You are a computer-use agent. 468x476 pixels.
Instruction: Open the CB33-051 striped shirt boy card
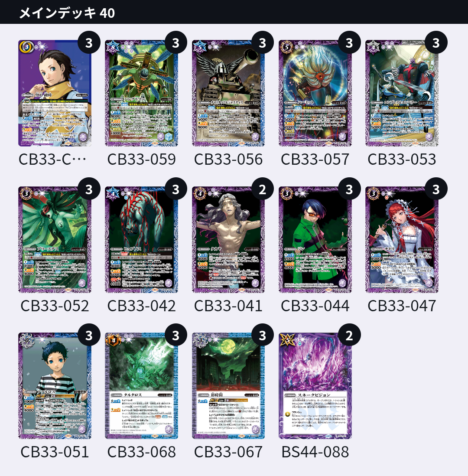(x=55, y=386)
